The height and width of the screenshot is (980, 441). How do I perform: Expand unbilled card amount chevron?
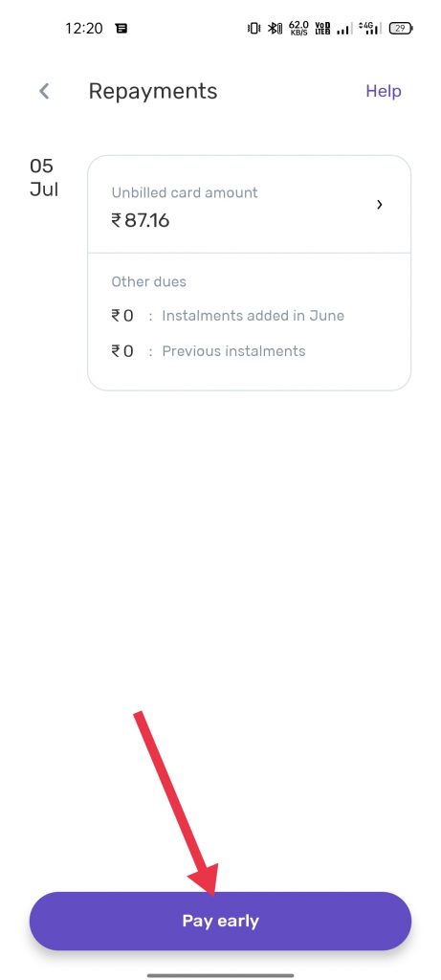(x=379, y=205)
